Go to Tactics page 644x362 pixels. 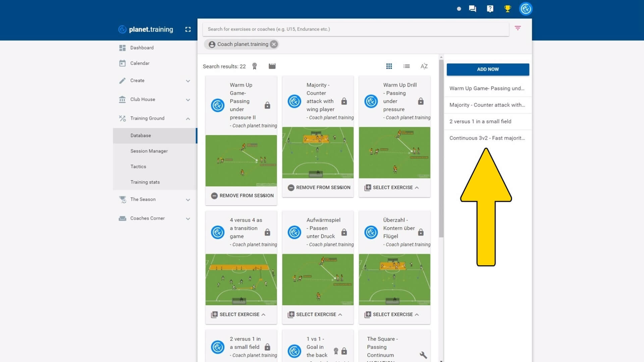(x=138, y=167)
